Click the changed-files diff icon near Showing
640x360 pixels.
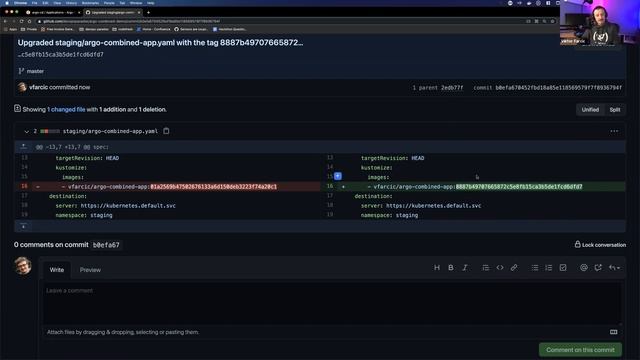pos(17,109)
